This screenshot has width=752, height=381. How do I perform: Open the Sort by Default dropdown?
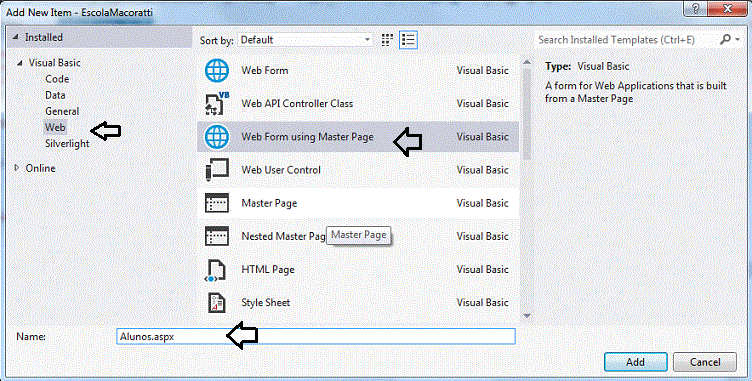305,40
